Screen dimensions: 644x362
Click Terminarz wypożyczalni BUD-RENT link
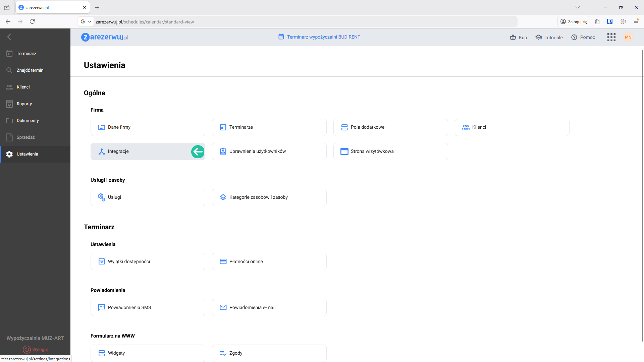coord(323,37)
